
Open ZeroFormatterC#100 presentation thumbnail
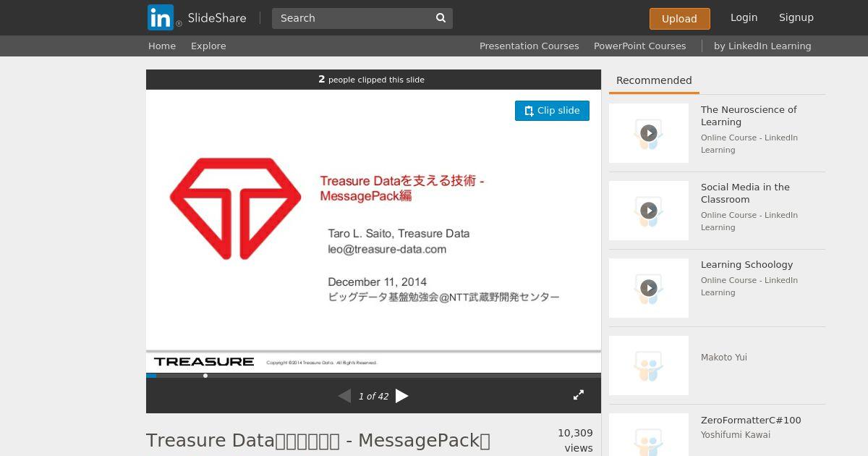coord(649,434)
